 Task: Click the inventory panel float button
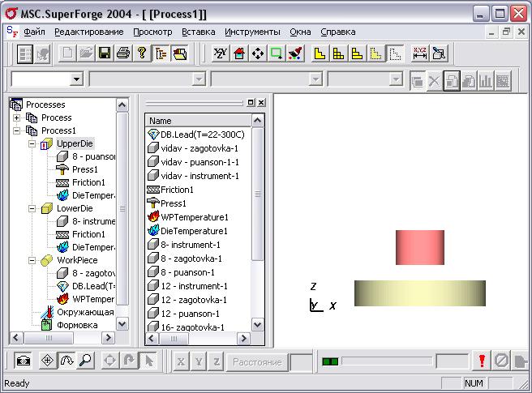[251, 102]
